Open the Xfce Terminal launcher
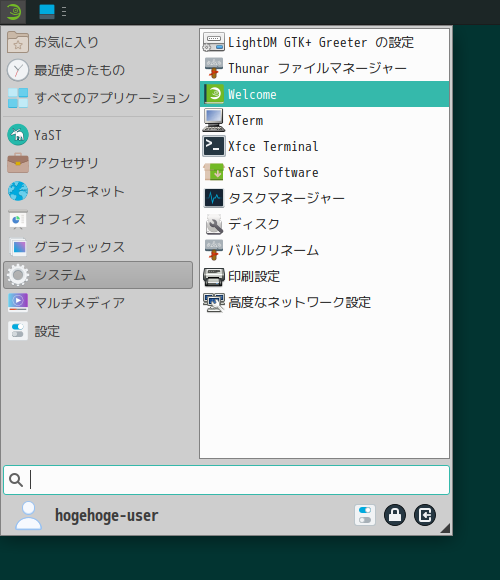 click(x=324, y=146)
